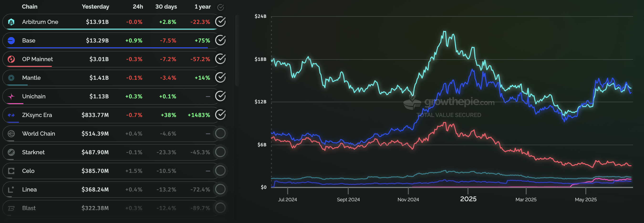Sort table by Yesterday column
Image resolution: width=644 pixels, height=223 pixels.
95,7
